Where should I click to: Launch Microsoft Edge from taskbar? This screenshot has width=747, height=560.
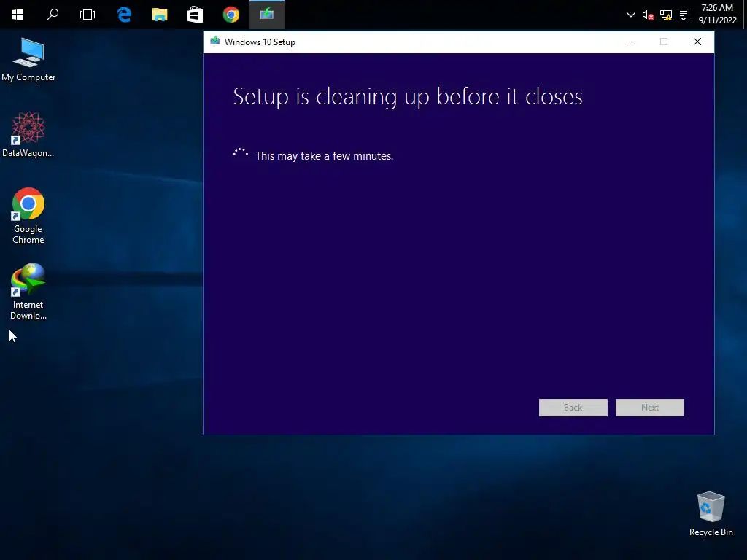tap(124, 15)
